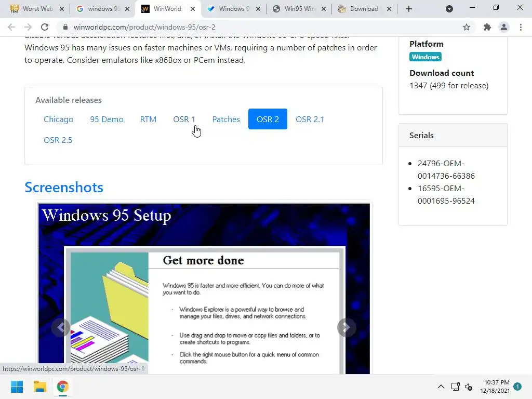Click the Serials panel header
This screenshot has height=399, width=532.
(453, 136)
